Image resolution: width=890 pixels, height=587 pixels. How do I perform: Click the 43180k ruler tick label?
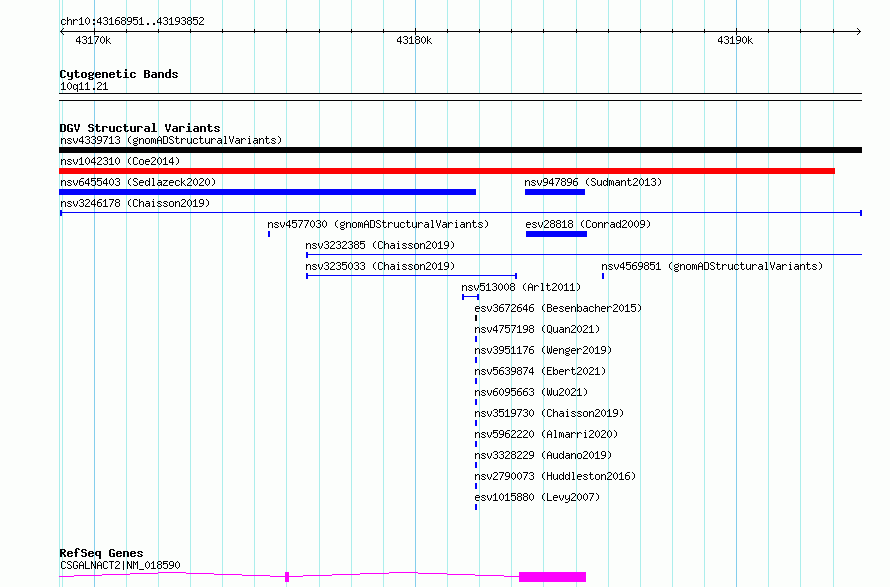point(414,40)
